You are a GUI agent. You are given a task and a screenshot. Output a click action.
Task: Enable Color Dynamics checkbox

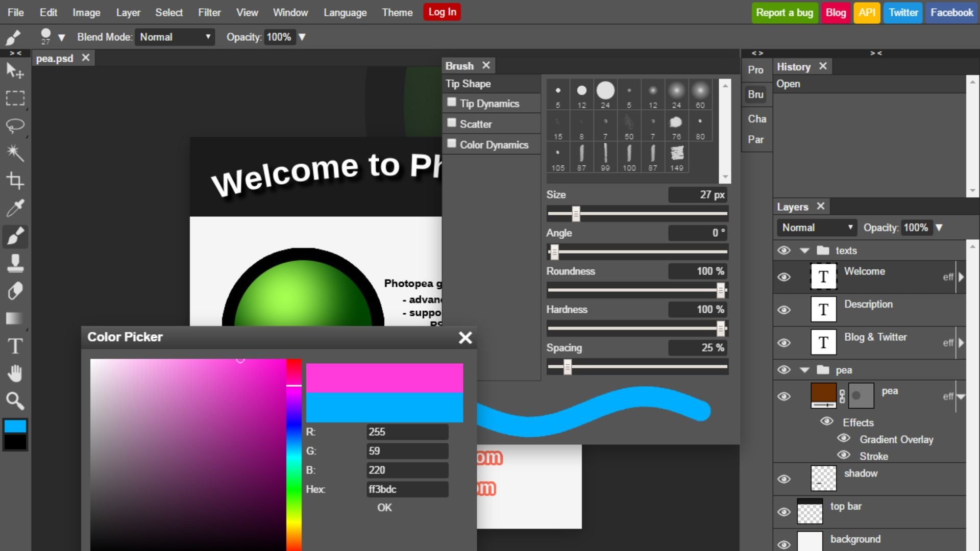[452, 144]
